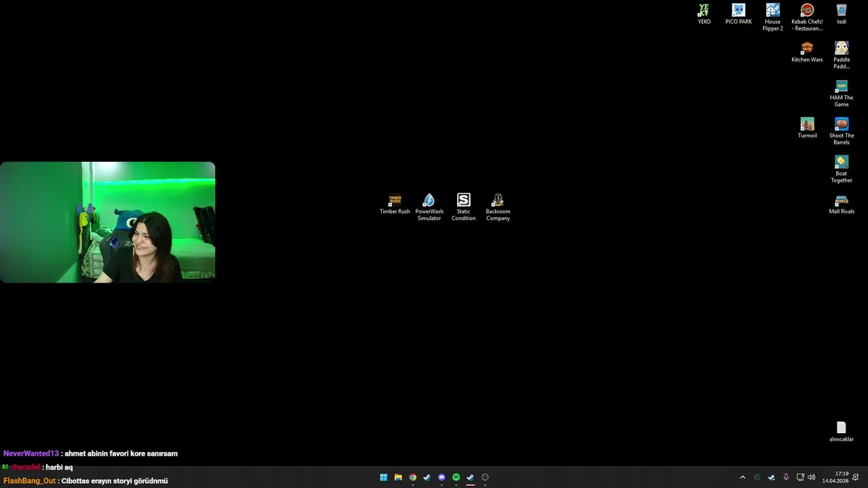Screen dimensions: 868x488
Task: Open the notification center bell
Action: click(x=856, y=477)
